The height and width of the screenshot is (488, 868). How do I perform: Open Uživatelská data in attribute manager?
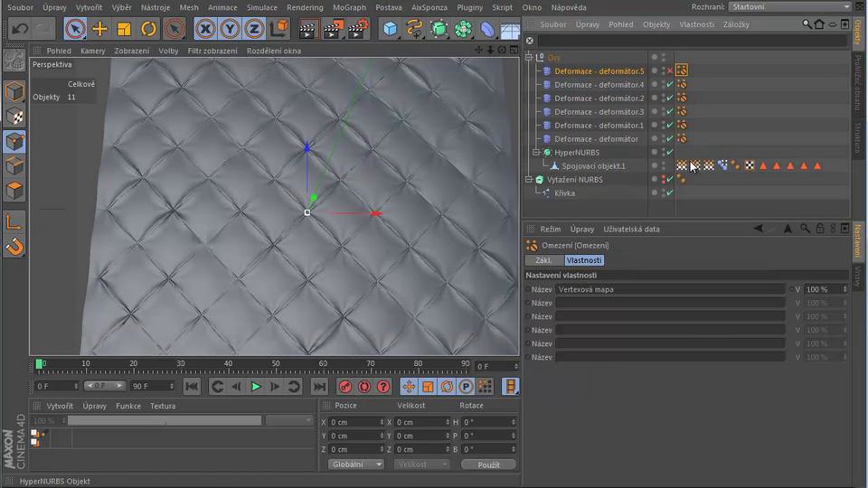click(631, 229)
